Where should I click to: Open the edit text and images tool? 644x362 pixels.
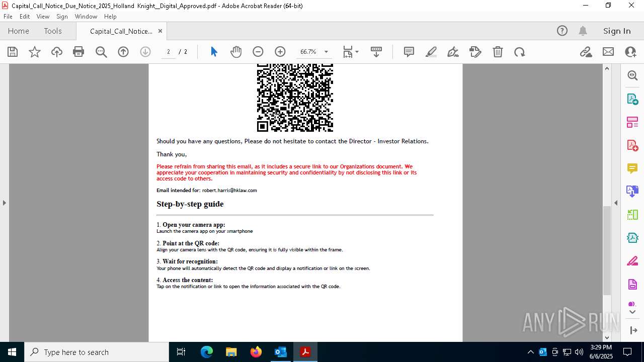point(475,52)
